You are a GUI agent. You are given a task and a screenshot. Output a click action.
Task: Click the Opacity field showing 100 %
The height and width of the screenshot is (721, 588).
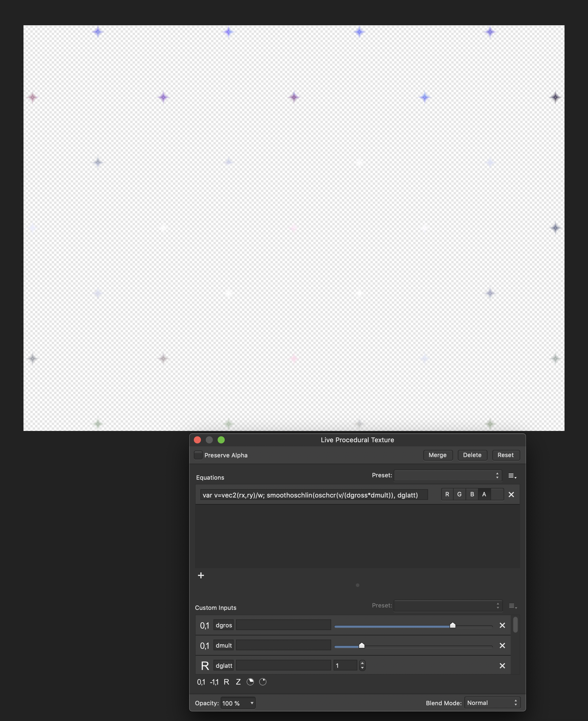(x=234, y=703)
